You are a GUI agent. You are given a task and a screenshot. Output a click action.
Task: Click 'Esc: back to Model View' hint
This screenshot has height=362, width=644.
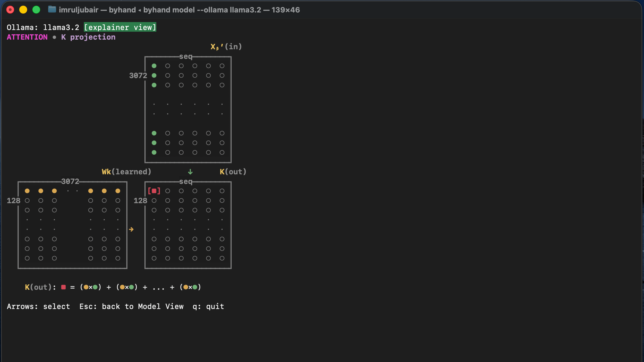132,306
